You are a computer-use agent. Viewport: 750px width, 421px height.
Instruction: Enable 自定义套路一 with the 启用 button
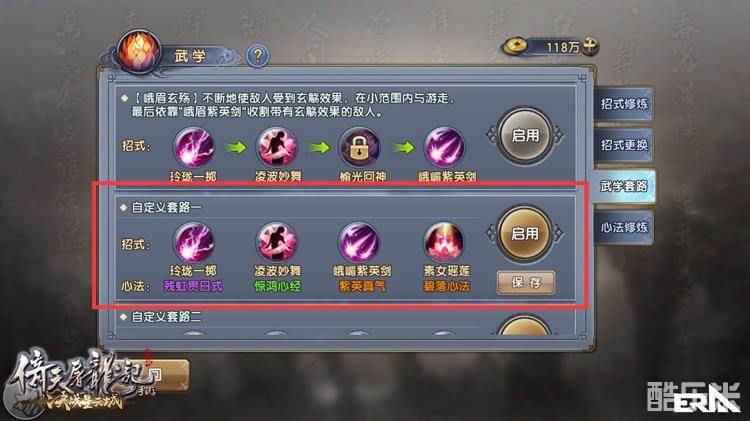[525, 233]
